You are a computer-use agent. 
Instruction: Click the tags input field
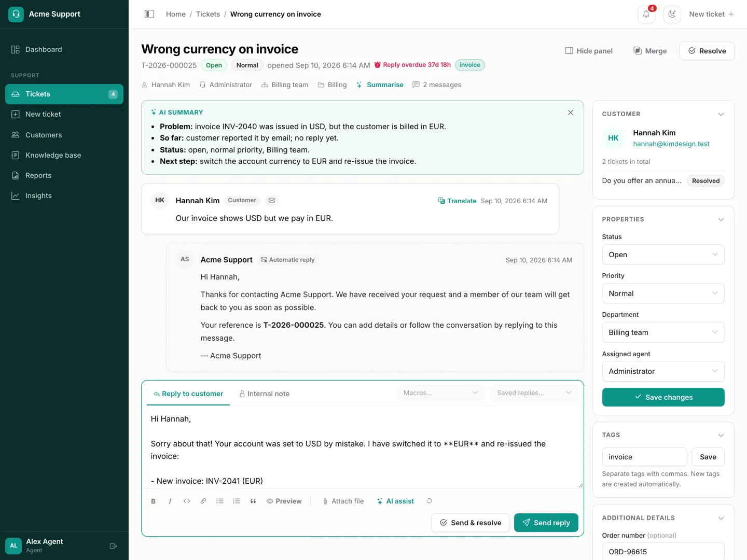coord(644,457)
